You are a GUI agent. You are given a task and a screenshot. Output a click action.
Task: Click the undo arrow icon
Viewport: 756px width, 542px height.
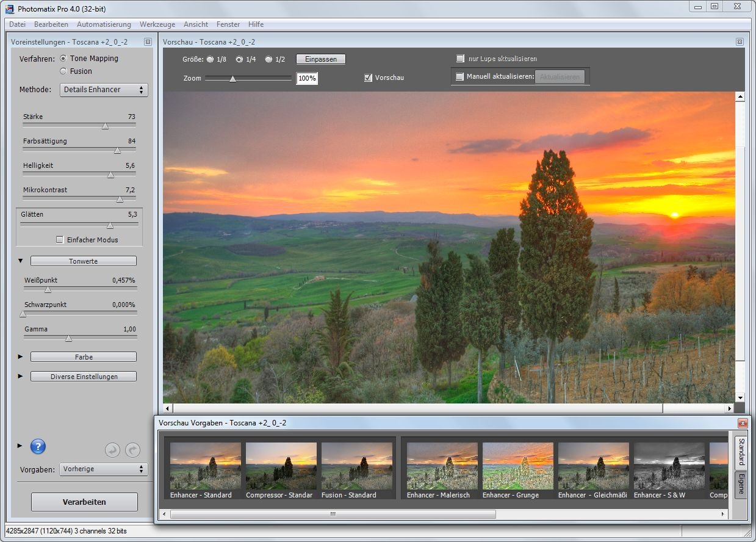click(112, 450)
